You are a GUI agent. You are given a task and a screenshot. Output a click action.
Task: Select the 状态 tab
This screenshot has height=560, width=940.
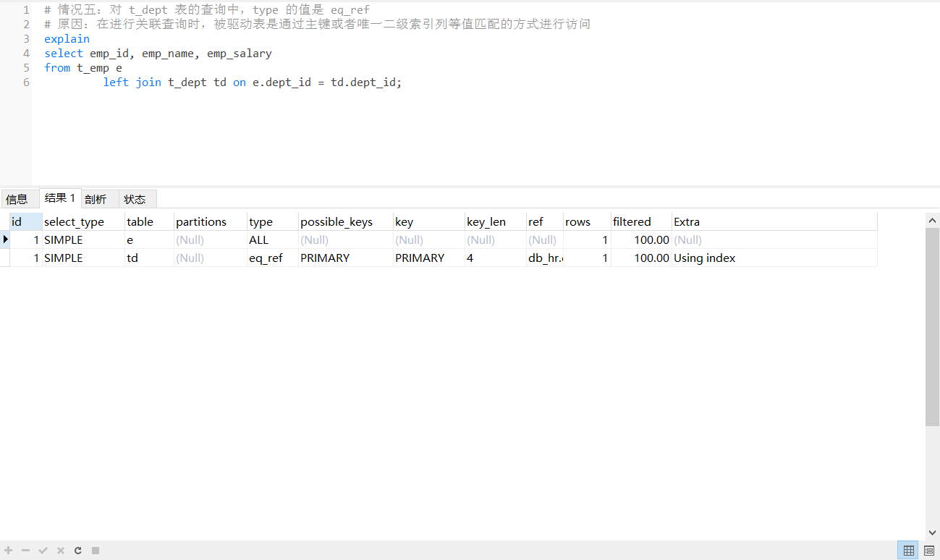point(135,198)
